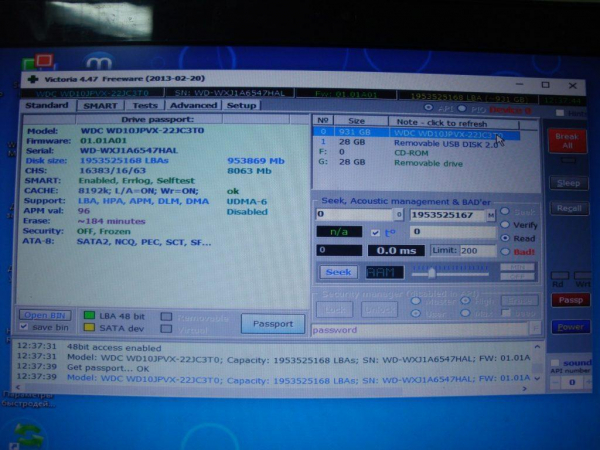600x450 pixels.
Task: Click the RAM display indicator
Action: point(384,272)
